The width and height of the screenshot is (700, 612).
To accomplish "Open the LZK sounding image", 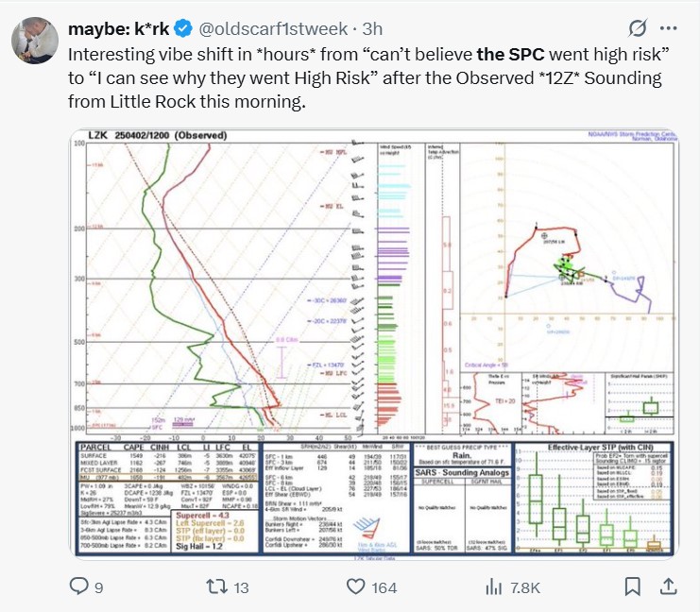I will 374,344.
